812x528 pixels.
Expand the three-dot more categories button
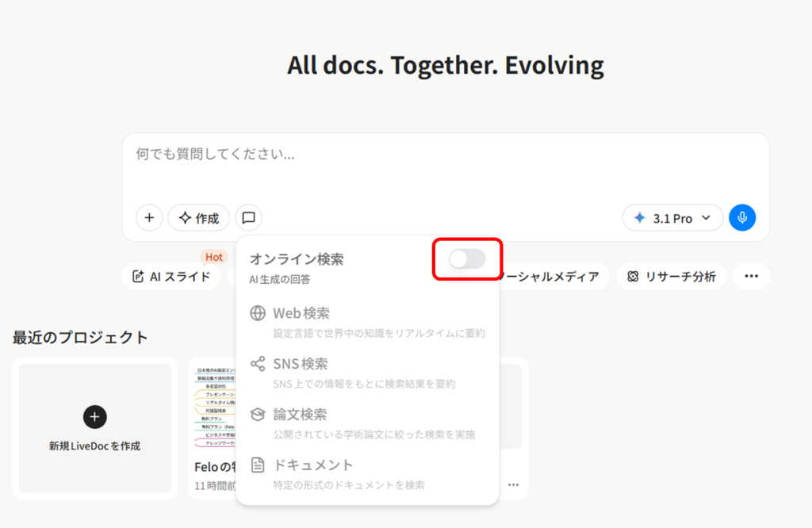(751, 276)
